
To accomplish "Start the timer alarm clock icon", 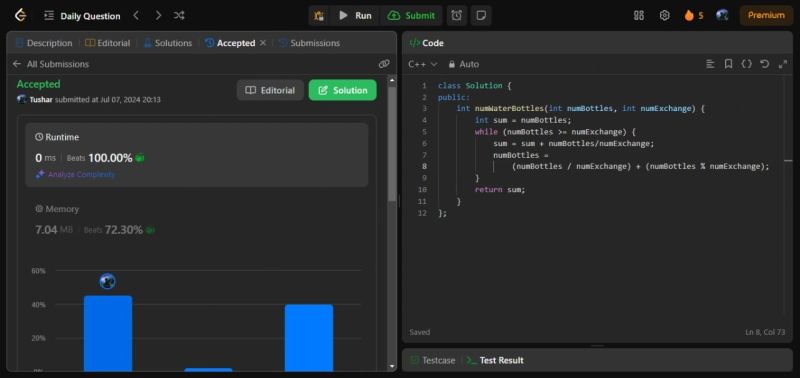I will coord(457,16).
